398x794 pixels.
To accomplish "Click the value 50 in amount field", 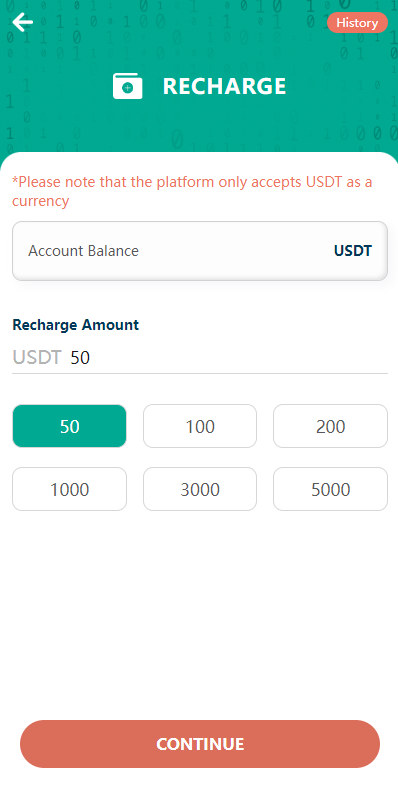I will pos(80,358).
